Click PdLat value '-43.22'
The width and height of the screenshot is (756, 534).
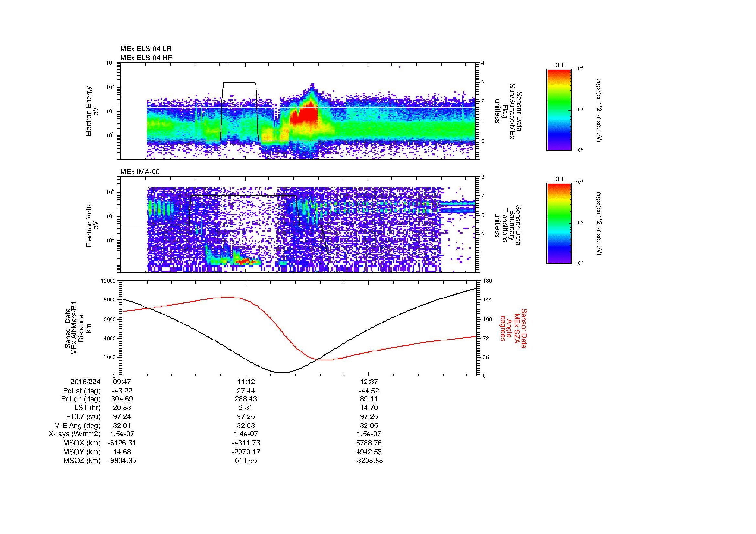(122, 391)
